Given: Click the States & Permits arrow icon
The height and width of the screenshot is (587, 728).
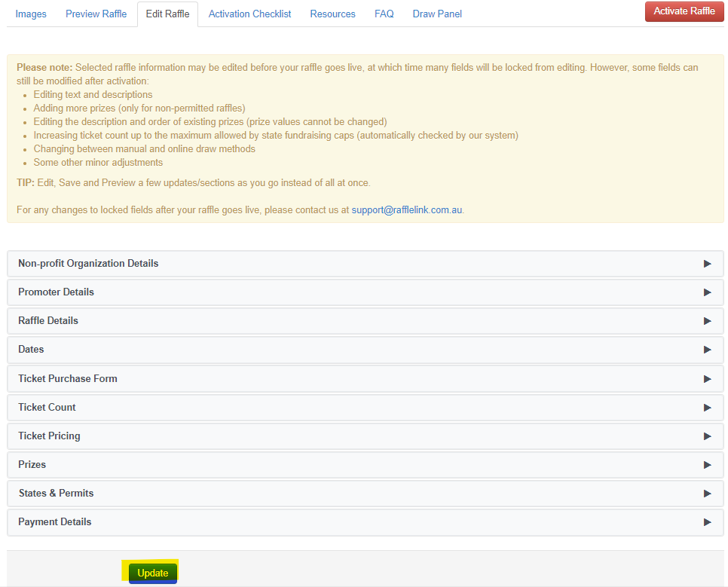Looking at the screenshot, I should coord(707,494).
